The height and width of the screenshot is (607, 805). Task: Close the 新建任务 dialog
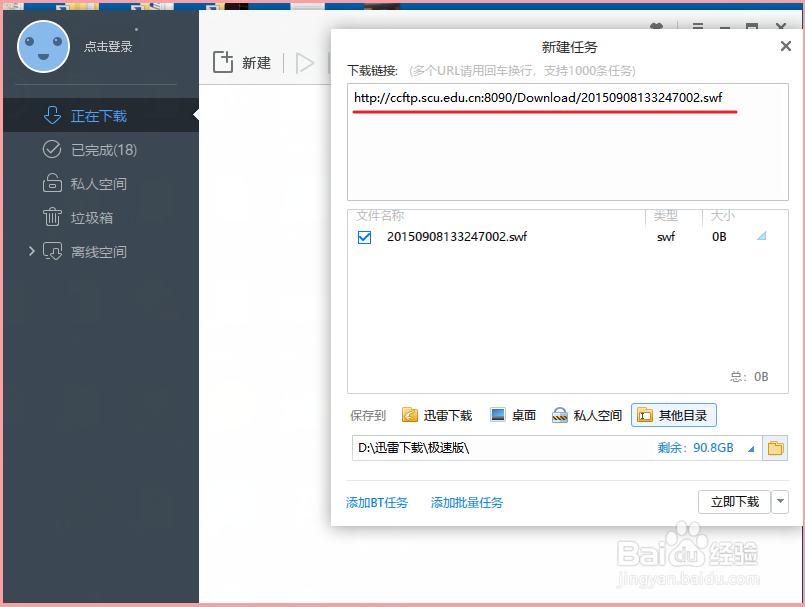(x=785, y=46)
